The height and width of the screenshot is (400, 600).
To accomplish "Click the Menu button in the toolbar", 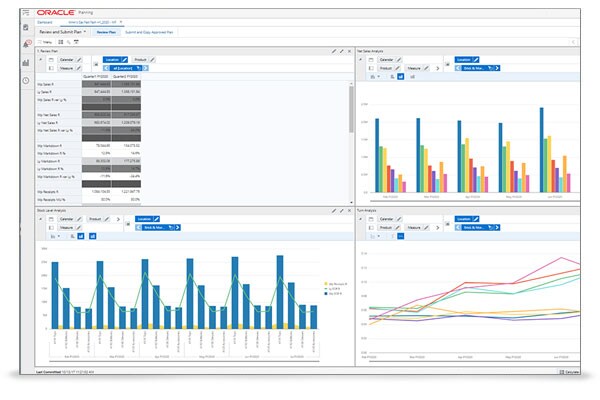I will [x=45, y=42].
